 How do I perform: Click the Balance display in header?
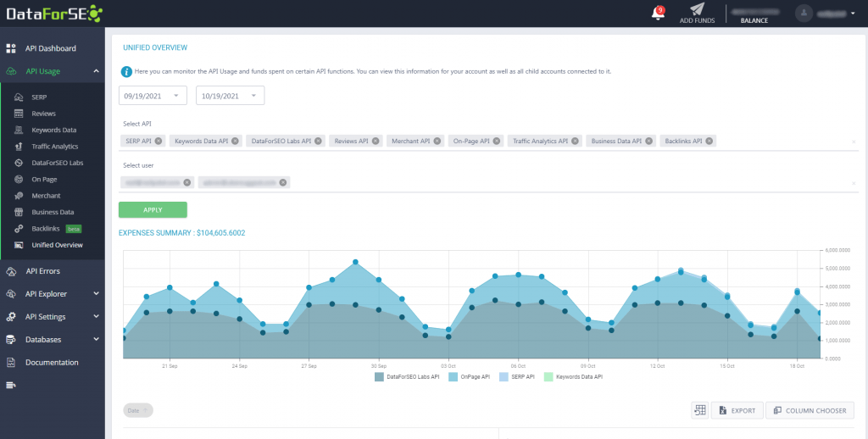[x=754, y=15]
